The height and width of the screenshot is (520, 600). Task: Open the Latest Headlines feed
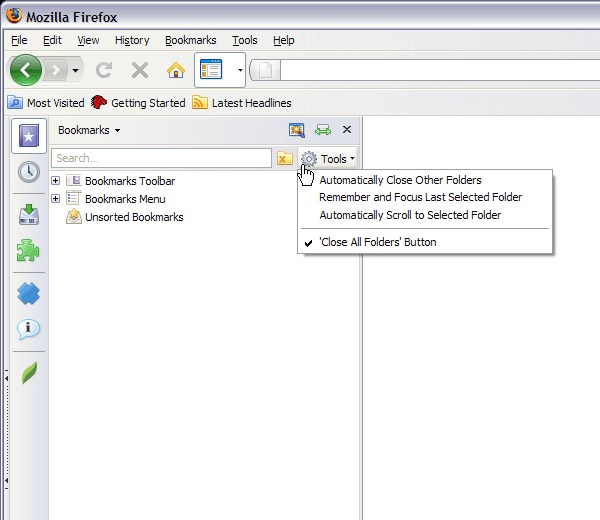click(242, 103)
